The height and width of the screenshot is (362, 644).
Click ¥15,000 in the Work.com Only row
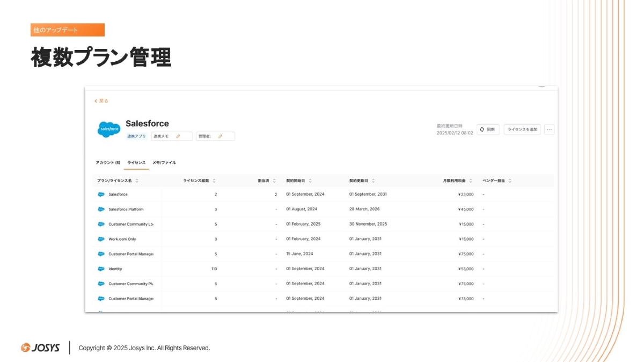coord(466,239)
